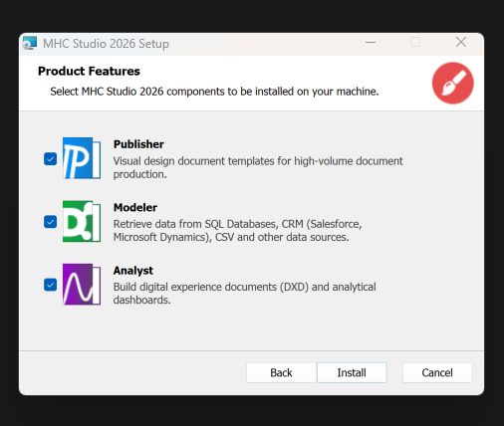Click the Analyst product icon
The height and width of the screenshot is (426, 504).
pyautogui.click(x=82, y=285)
